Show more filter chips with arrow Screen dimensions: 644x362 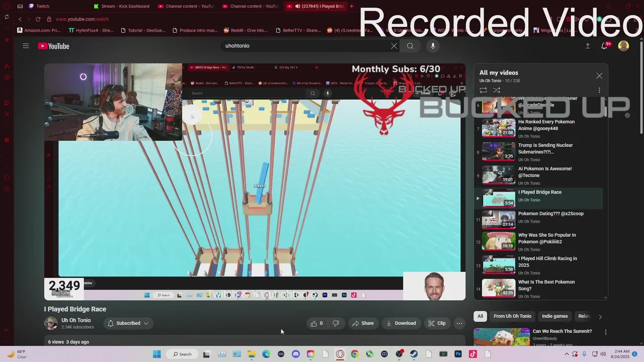600,317
